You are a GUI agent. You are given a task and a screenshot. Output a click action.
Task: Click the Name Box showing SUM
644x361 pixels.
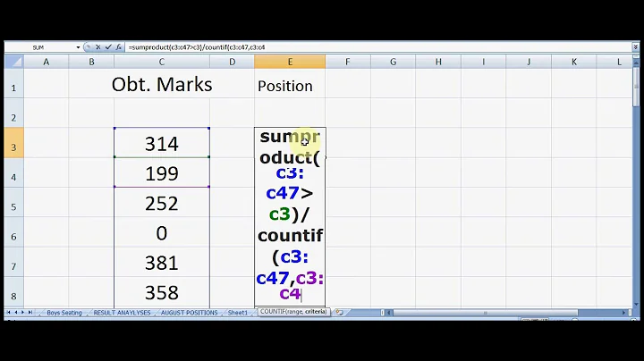(x=39, y=47)
